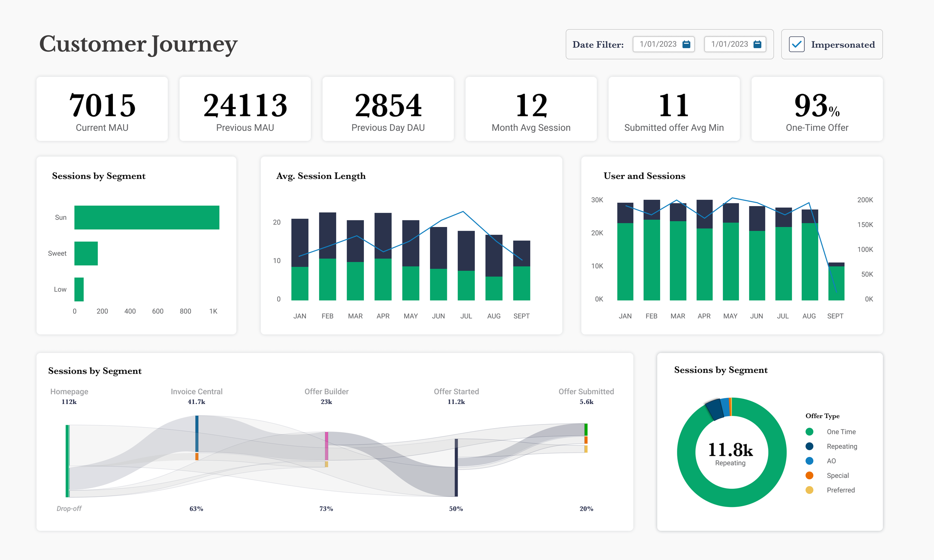Toggle the Repeating legend item
The height and width of the screenshot is (560, 934).
(x=841, y=447)
